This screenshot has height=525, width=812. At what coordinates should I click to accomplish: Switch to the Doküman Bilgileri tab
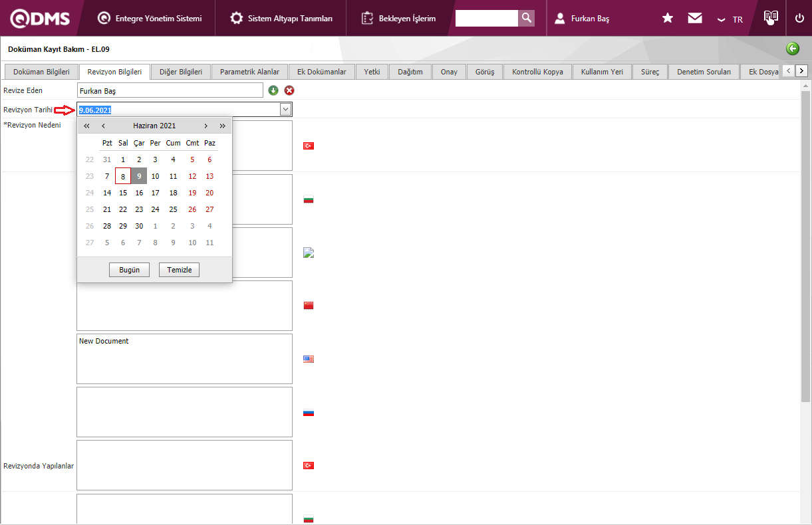(x=41, y=72)
